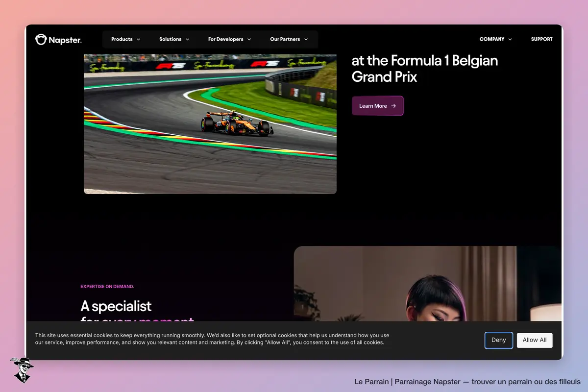Click the 'A specialist' heading
Viewport: 588px width, 392px height.
point(116,306)
